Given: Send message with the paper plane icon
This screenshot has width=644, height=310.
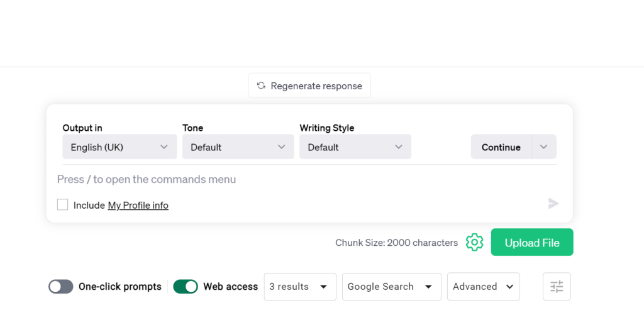Looking at the screenshot, I should click(x=553, y=203).
